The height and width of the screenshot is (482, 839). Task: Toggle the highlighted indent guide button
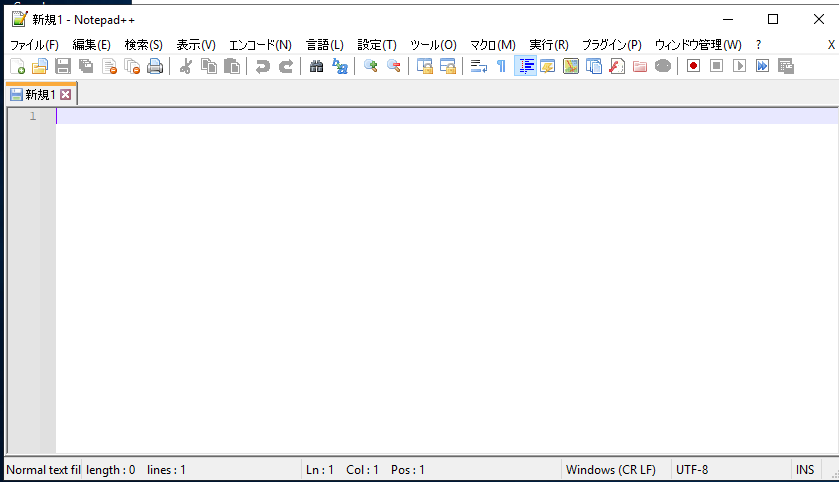(x=525, y=66)
